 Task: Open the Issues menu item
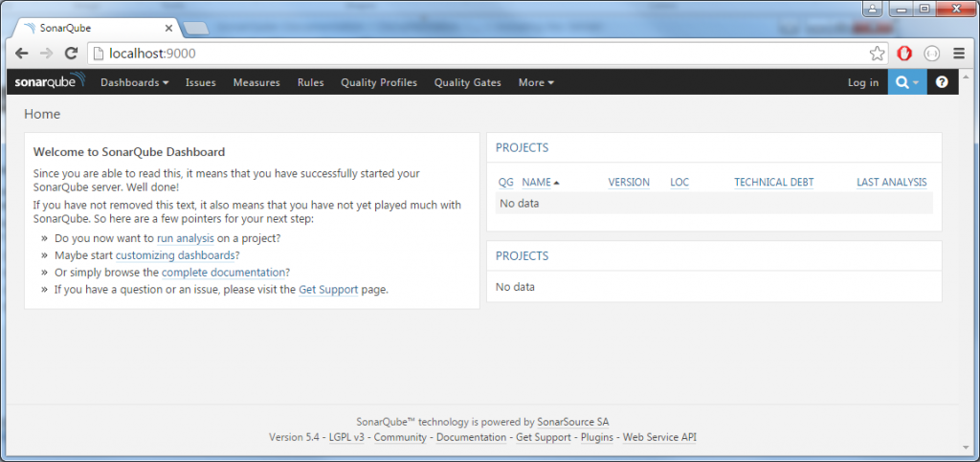(201, 82)
